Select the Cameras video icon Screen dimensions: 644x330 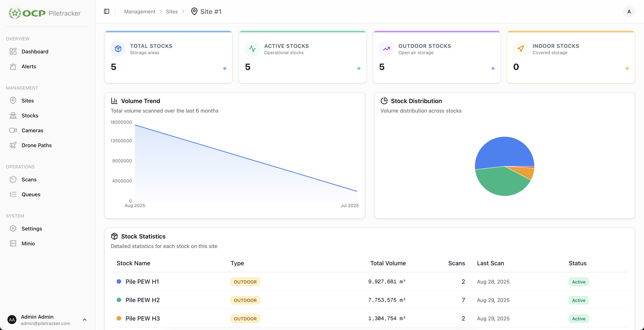coord(13,130)
